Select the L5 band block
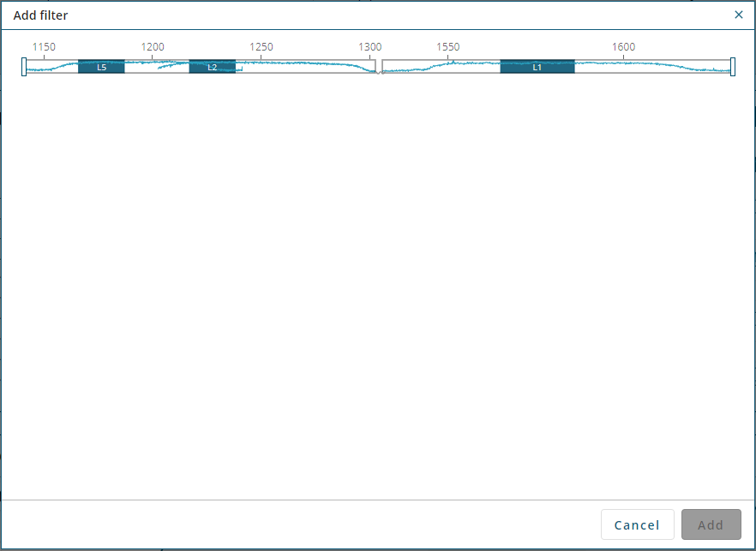756x551 pixels. [101, 67]
